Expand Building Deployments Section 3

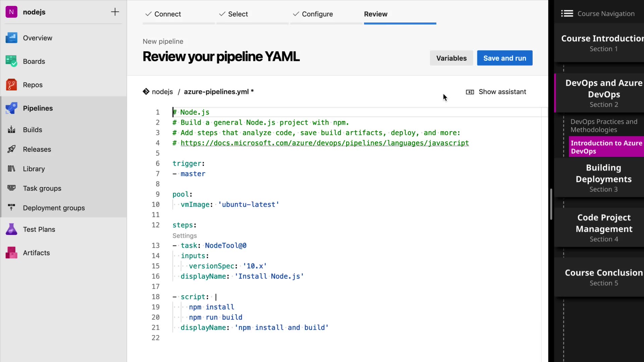(x=603, y=178)
